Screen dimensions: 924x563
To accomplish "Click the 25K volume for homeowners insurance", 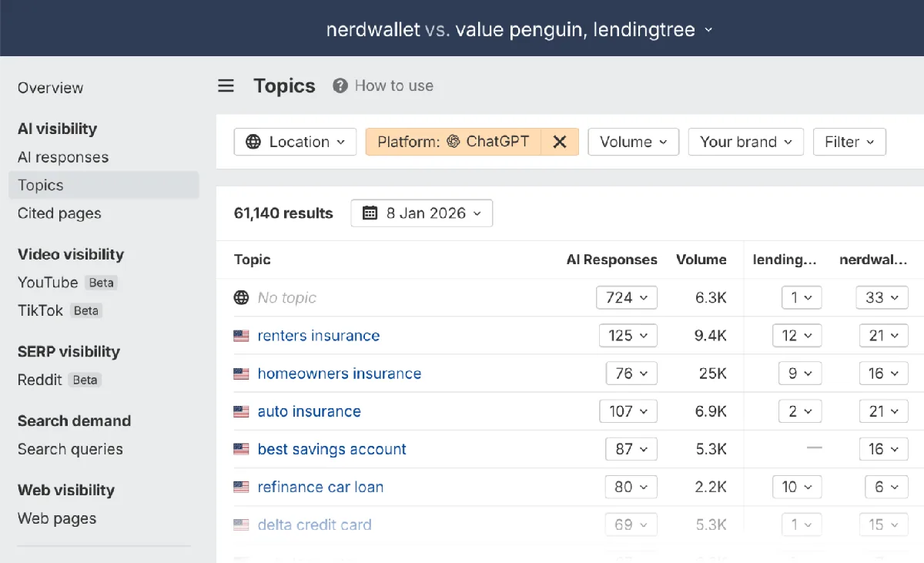I will tap(712, 374).
